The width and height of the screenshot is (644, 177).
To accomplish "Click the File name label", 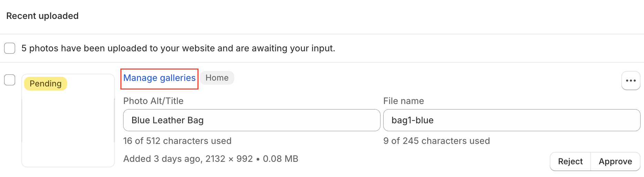I will pyautogui.click(x=403, y=101).
